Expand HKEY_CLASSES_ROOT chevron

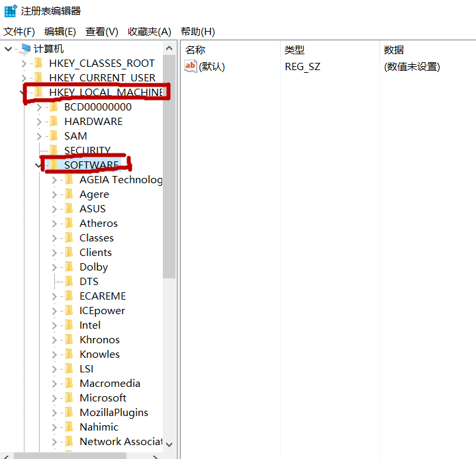tap(24, 63)
